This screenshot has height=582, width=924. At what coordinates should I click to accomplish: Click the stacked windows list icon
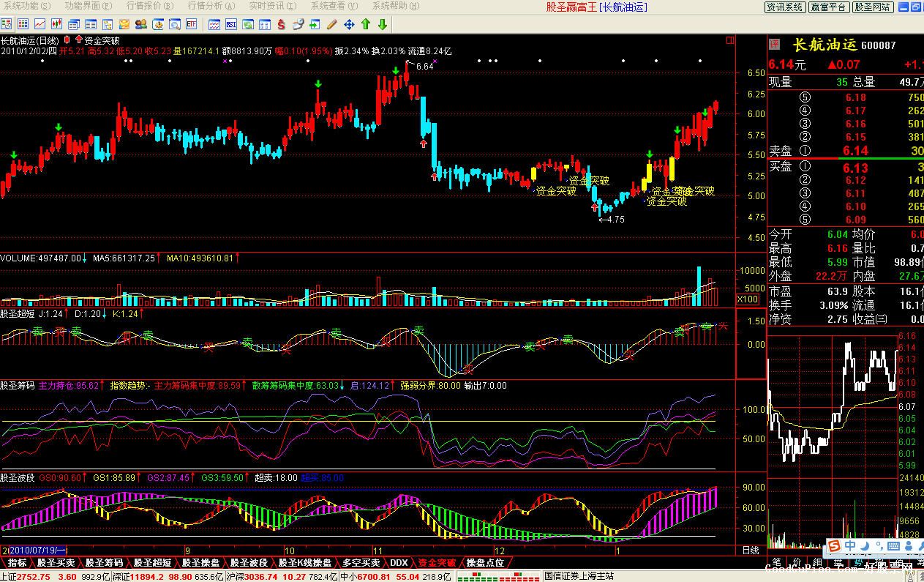click(74, 24)
